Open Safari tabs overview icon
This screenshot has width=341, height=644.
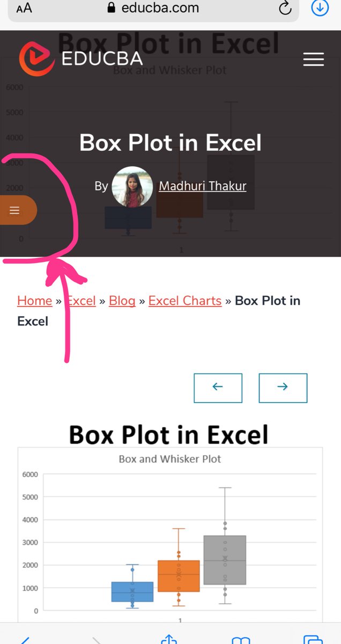click(313, 639)
